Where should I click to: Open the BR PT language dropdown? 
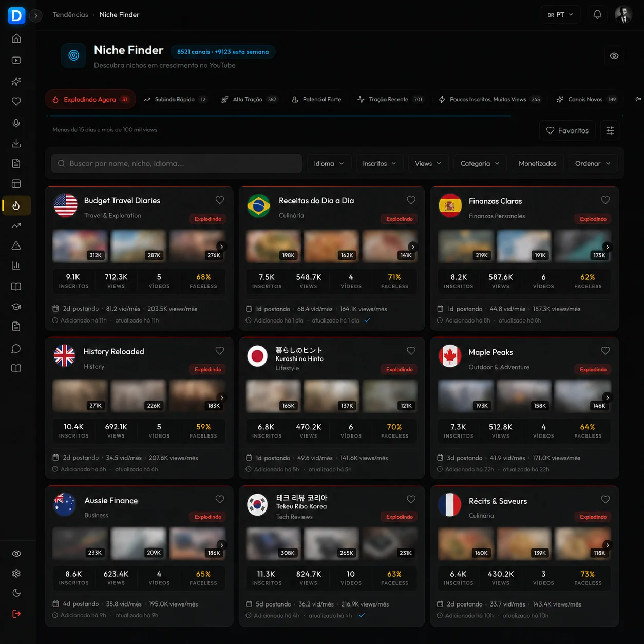(x=560, y=15)
